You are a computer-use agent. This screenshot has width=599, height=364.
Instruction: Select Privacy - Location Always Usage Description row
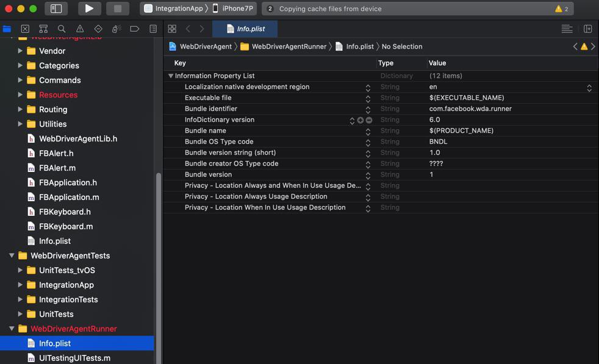[x=381, y=196]
